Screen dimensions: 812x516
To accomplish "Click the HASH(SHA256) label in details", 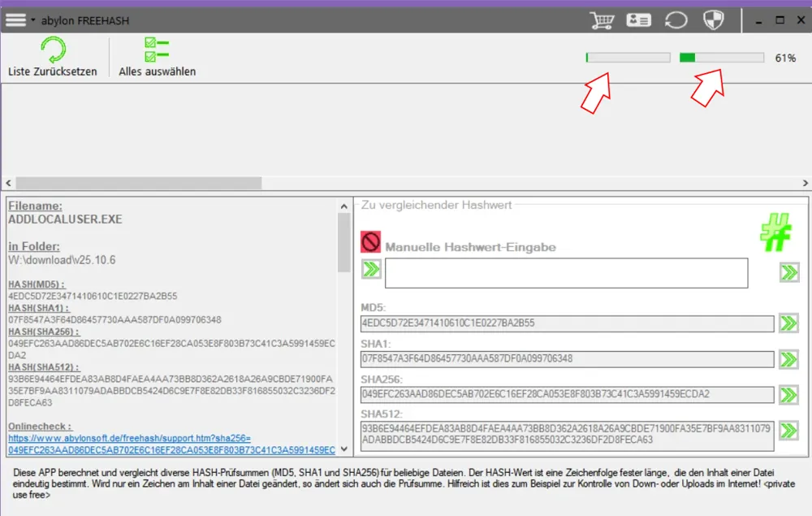I will click(x=44, y=332).
